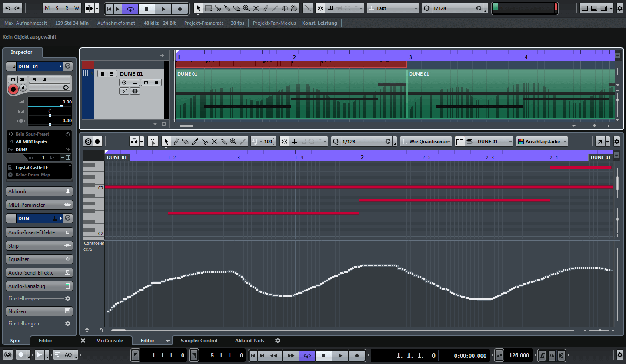Open the Anschlagstärke event color dropdown
This screenshot has height=364, width=626.
(542, 142)
